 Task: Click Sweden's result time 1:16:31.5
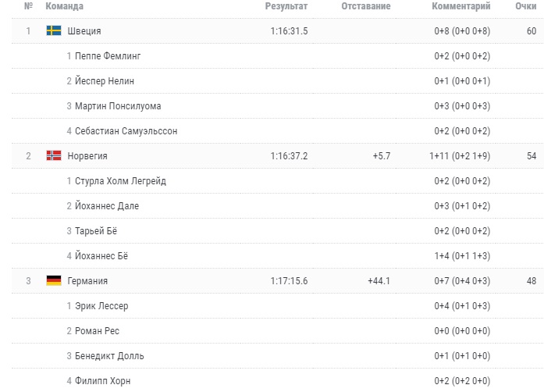coord(289,31)
